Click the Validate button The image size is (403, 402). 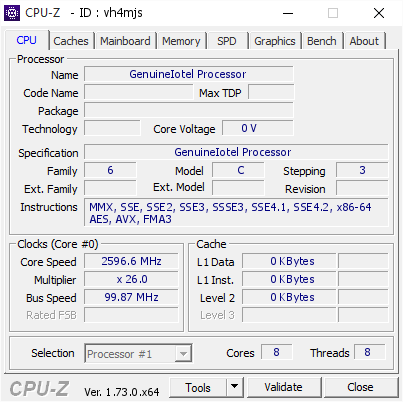[284, 387]
